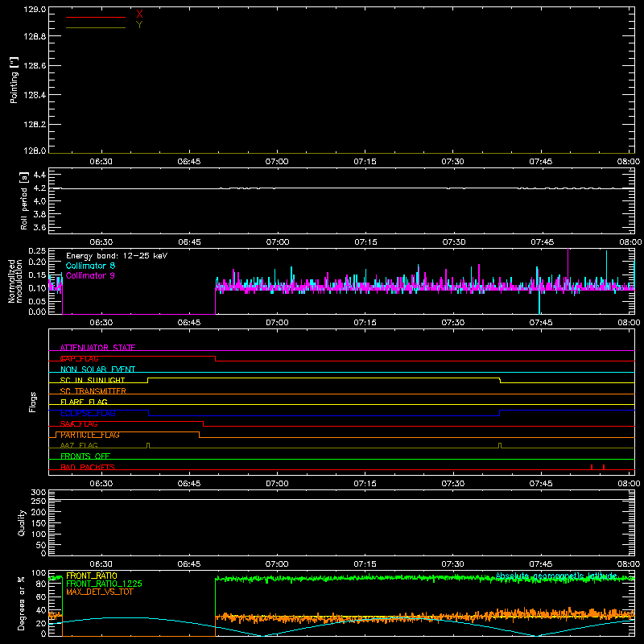Click the first red BAD_PACKETS spike near 07:53
This screenshot has width=644, height=644.
pos(592,467)
